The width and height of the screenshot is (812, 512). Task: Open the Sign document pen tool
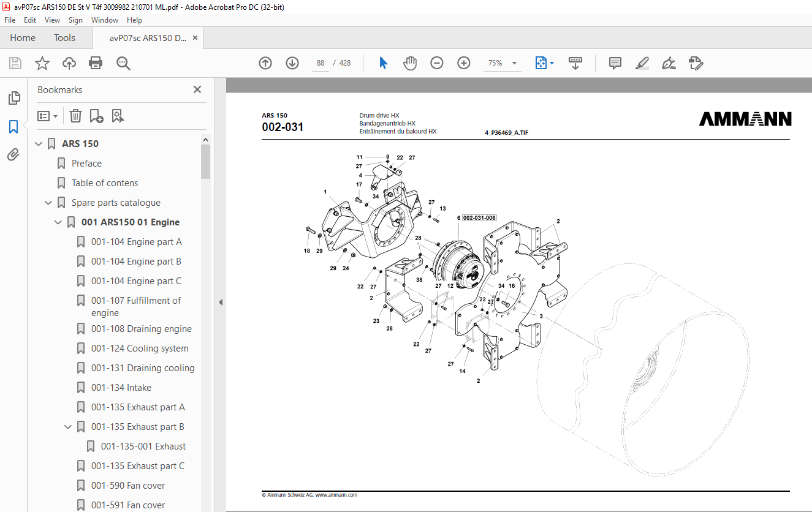tap(669, 63)
